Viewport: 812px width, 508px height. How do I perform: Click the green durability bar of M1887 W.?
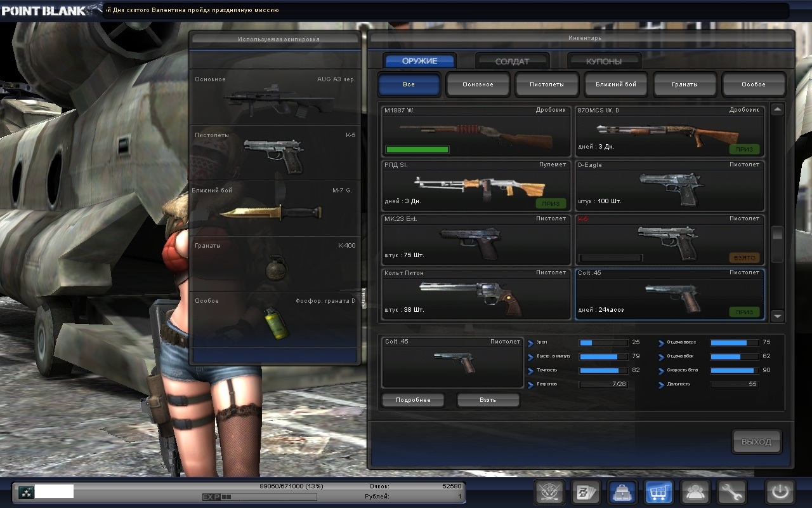point(417,150)
